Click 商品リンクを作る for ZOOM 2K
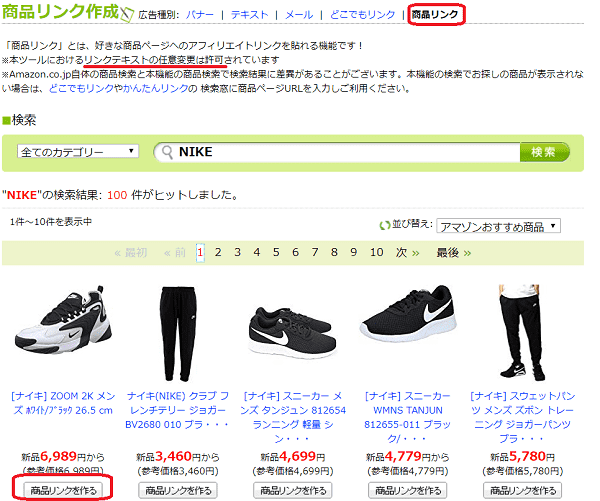The width and height of the screenshot is (600, 501). (63, 490)
